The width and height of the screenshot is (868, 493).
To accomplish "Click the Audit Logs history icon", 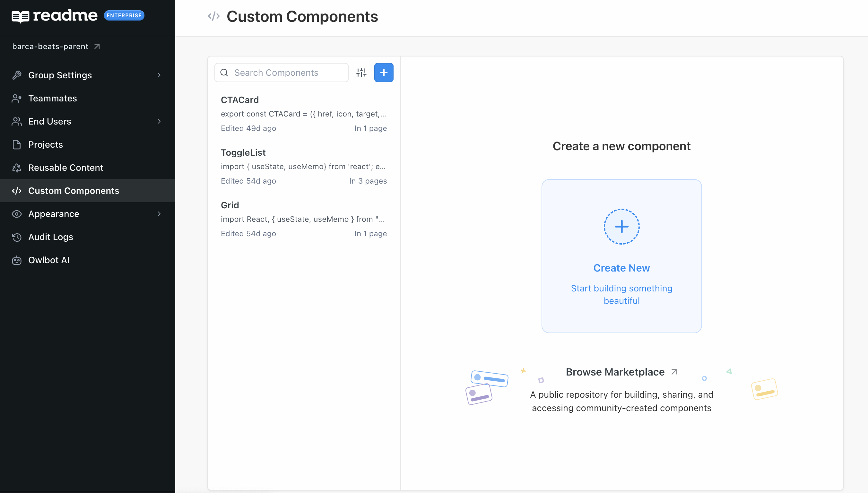I will tap(17, 237).
